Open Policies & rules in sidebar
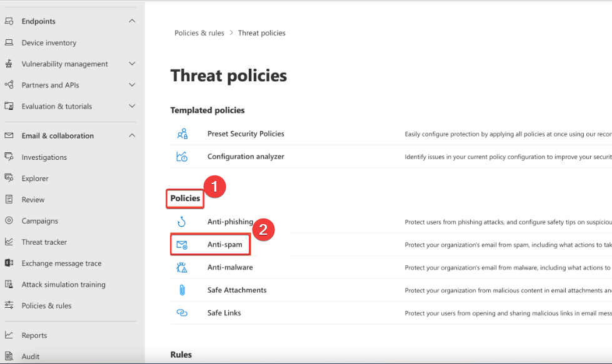Image resolution: width=612 pixels, height=364 pixels. coord(46,305)
